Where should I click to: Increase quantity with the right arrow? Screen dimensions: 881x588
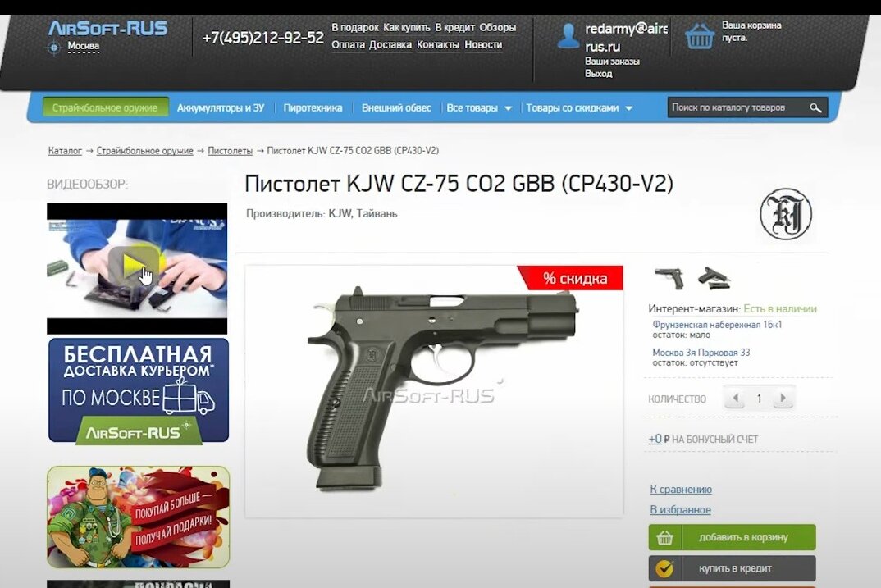[x=782, y=399]
